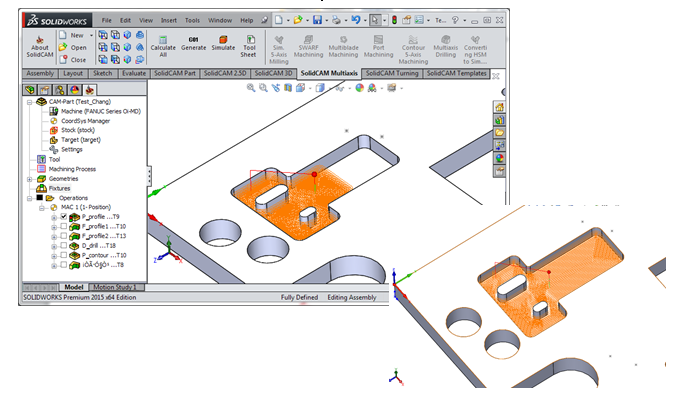Open the Insert menu
The width and height of the screenshot is (693, 405).
[168, 20]
